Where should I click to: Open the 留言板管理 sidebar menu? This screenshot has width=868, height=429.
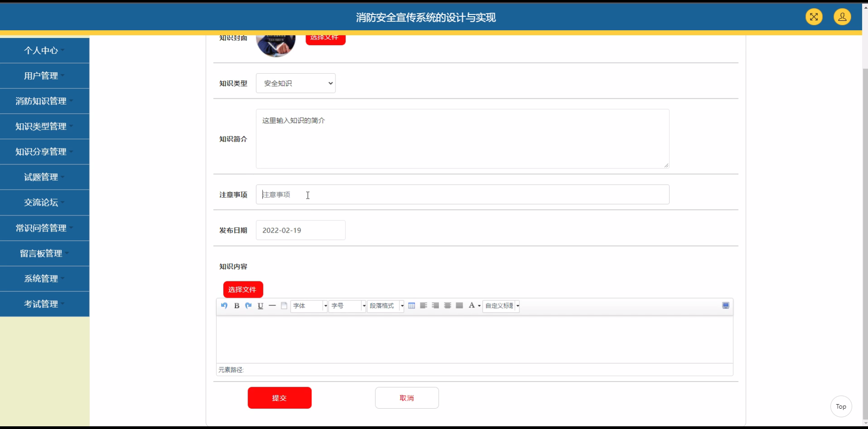[44, 253]
